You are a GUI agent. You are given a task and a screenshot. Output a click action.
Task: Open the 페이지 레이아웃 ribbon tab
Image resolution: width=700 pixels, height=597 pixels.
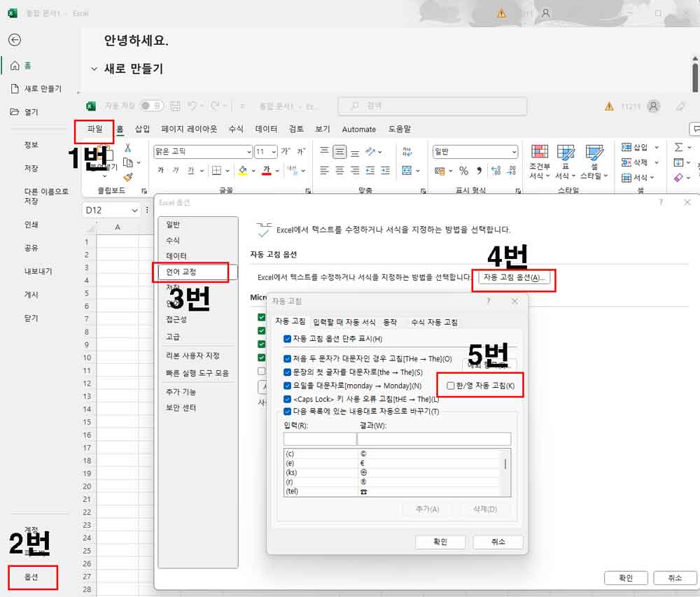pos(189,129)
